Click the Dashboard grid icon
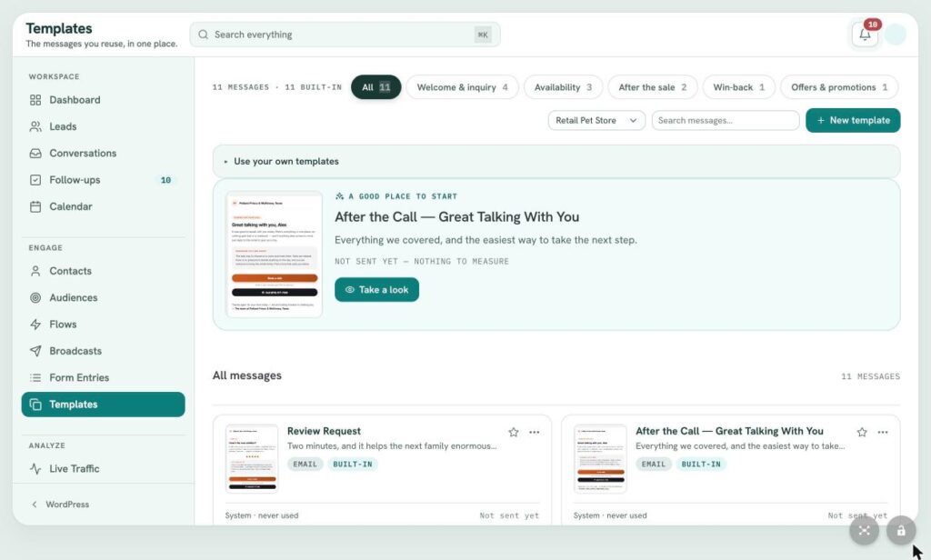 tap(35, 100)
